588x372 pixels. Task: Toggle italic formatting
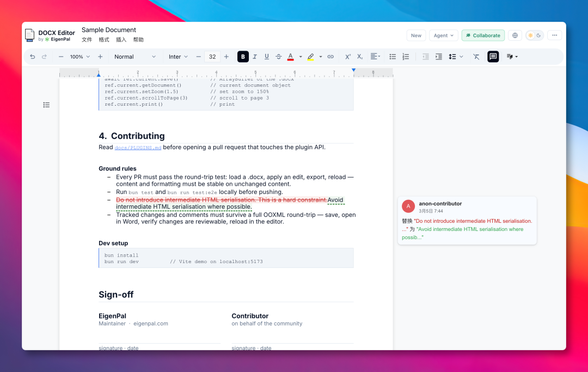pyautogui.click(x=255, y=57)
